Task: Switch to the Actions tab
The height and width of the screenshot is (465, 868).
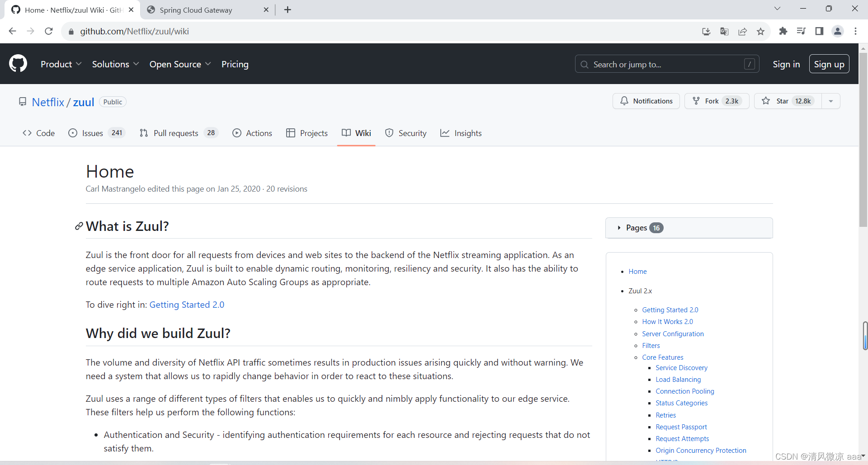Action: click(x=252, y=133)
